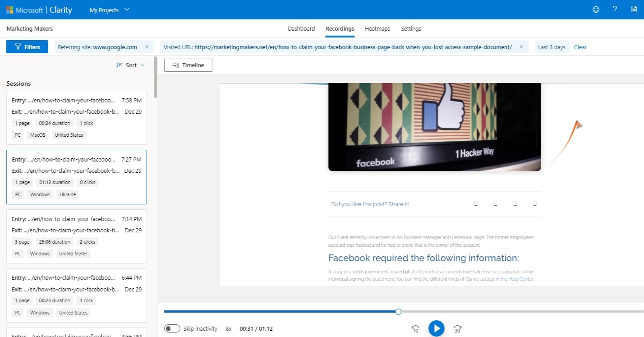This screenshot has width=644, height=337.
Task: Click the Marketing Makers project name
Action: 30,28
